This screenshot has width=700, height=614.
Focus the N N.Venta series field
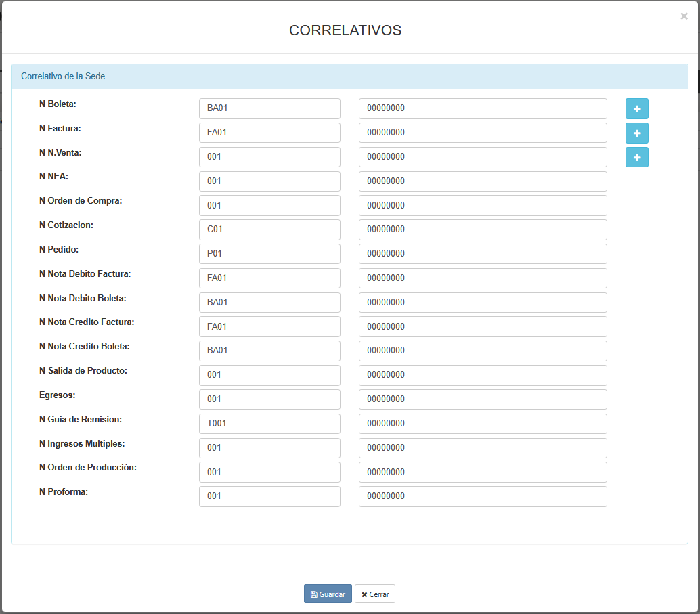tap(269, 157)
